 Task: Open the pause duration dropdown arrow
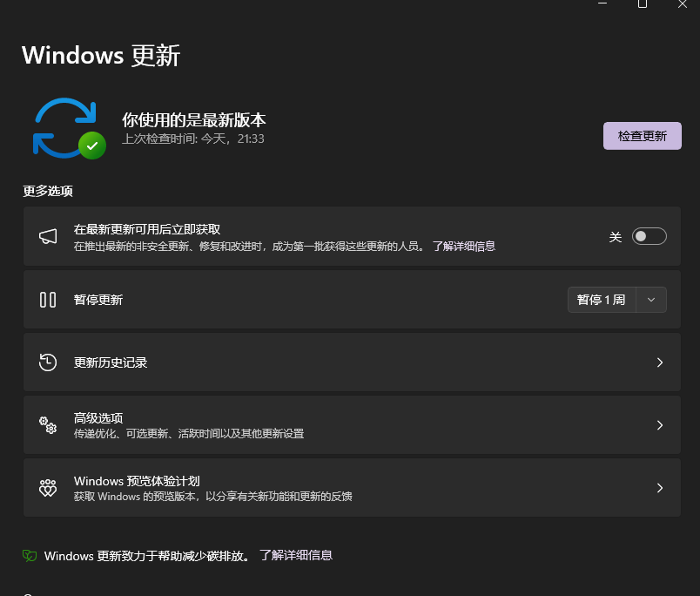coord(651,300)
